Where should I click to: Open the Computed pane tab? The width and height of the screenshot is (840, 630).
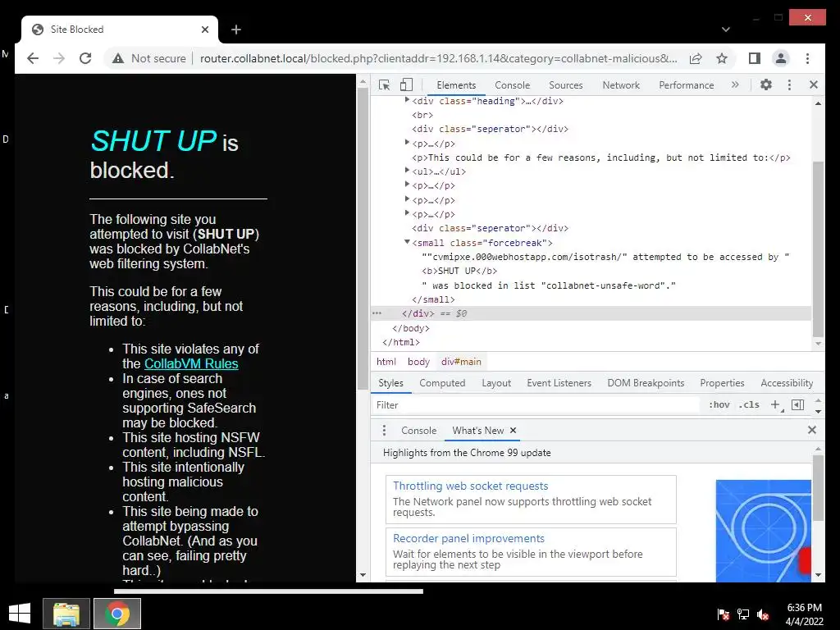(442, 383)
